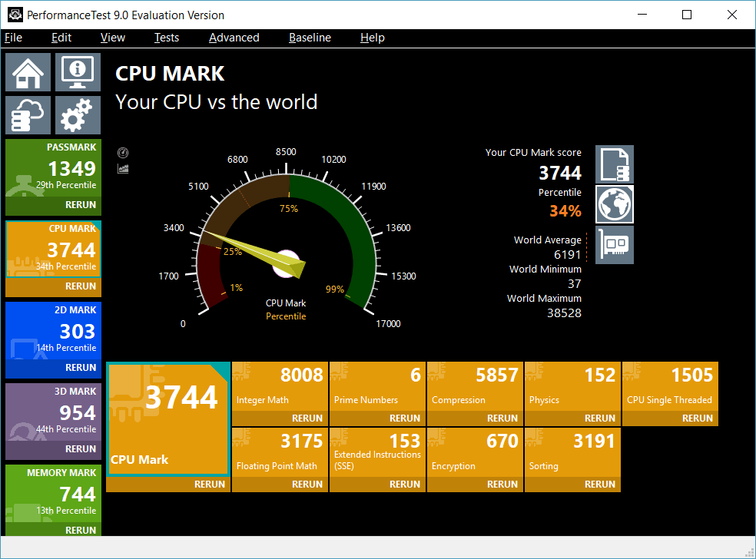756x559 pixels.
Task: Click the gauge needle hub
Action: (287, 264)
